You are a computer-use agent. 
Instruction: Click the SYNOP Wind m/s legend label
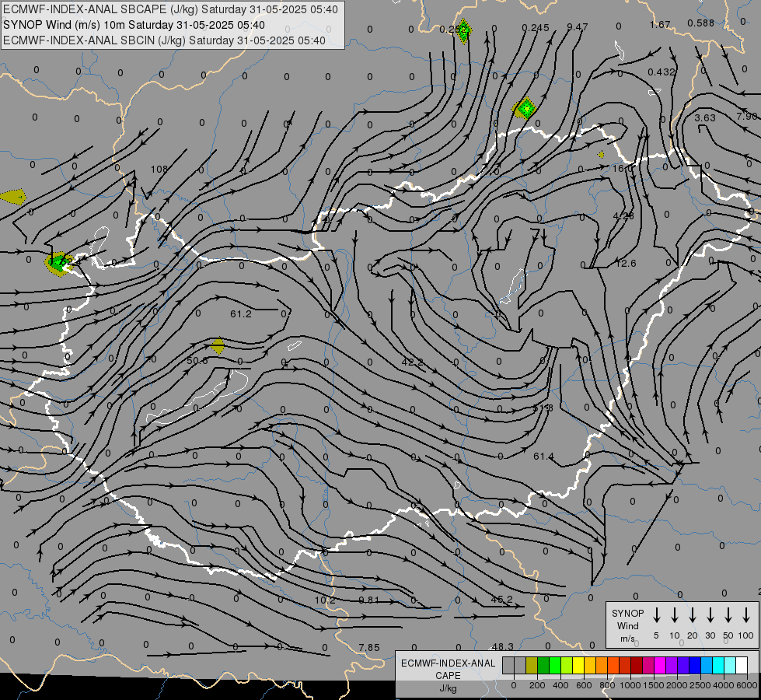point(627,625)
